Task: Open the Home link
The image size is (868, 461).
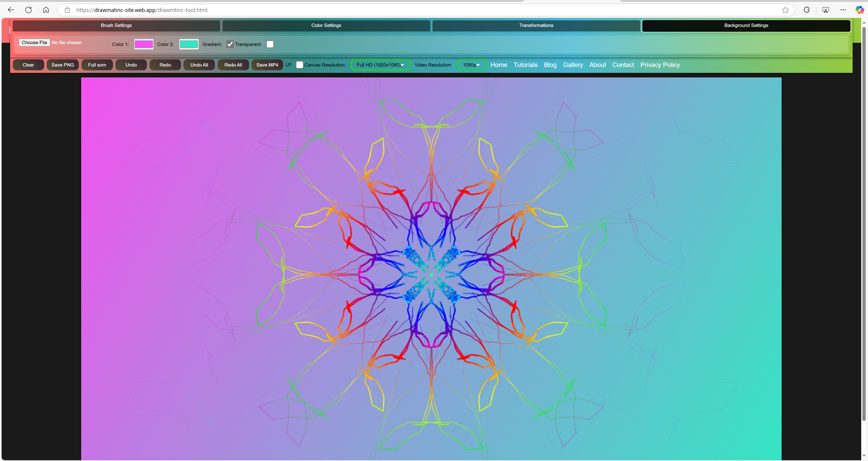Action: [x=499, y=65]
